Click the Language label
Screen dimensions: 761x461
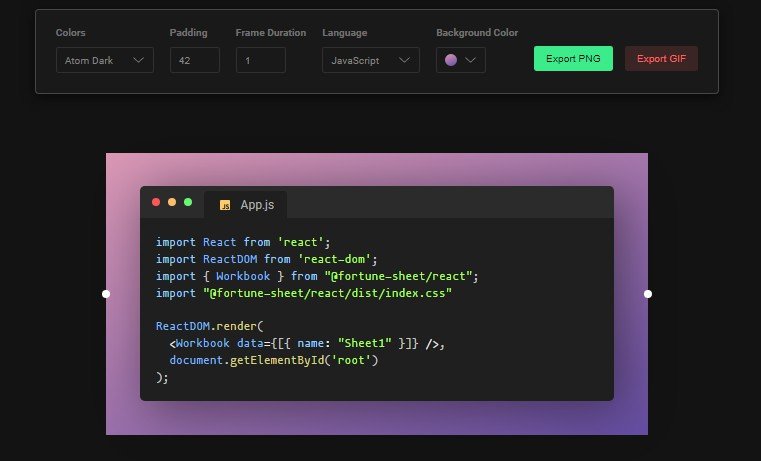[x=345, y=33]
